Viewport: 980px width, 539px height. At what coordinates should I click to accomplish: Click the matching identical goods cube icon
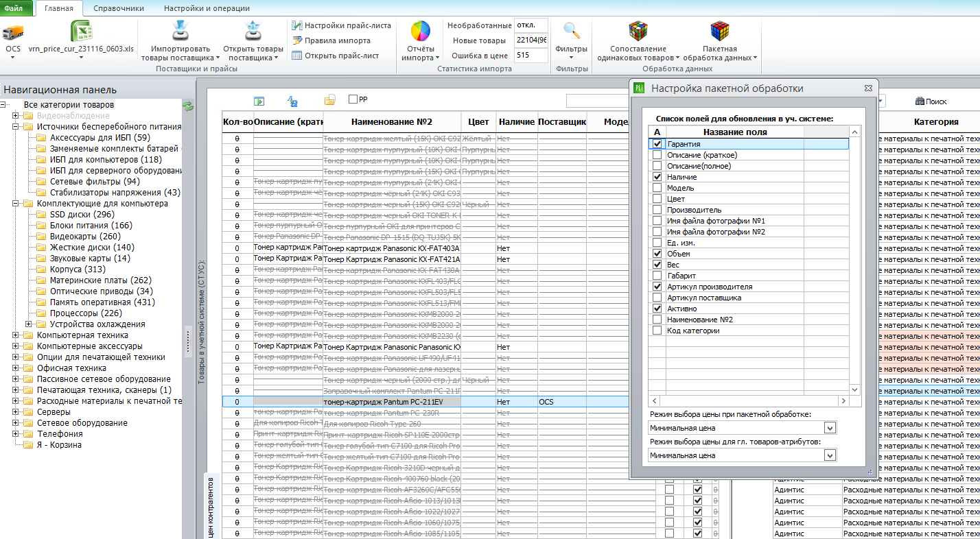pyautogui.click(x=640, y=32)
